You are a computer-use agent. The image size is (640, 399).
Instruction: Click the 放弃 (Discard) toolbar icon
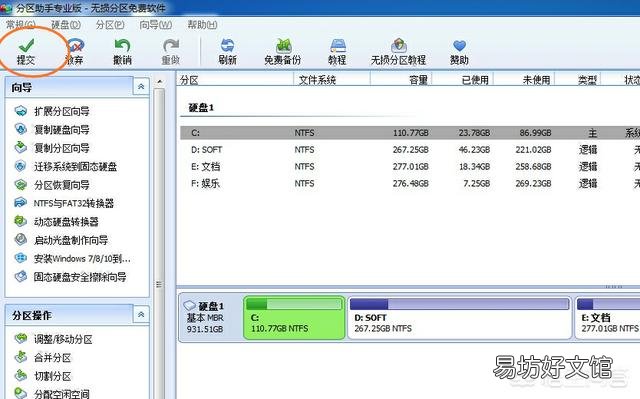(x=75, y=46)
